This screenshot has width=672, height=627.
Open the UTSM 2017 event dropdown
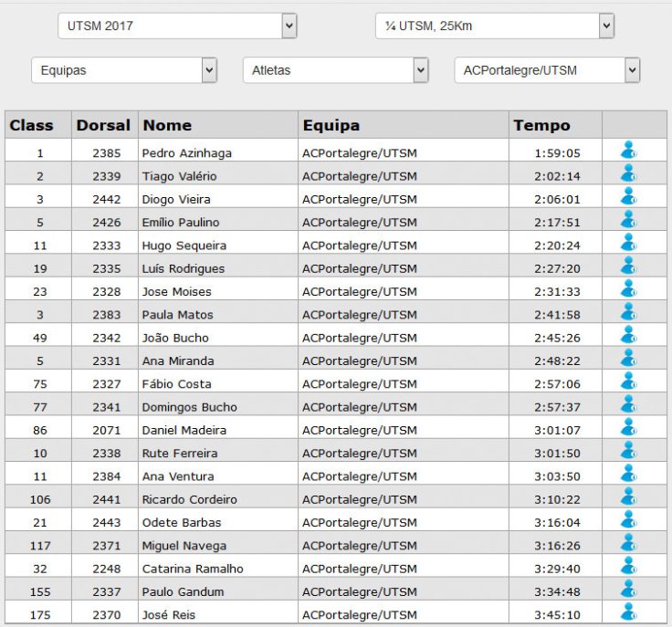coord(177,26)
